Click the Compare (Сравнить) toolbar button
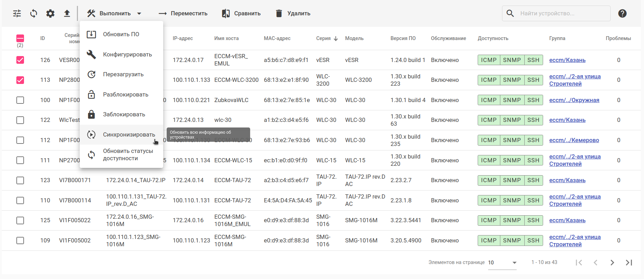 241,14
